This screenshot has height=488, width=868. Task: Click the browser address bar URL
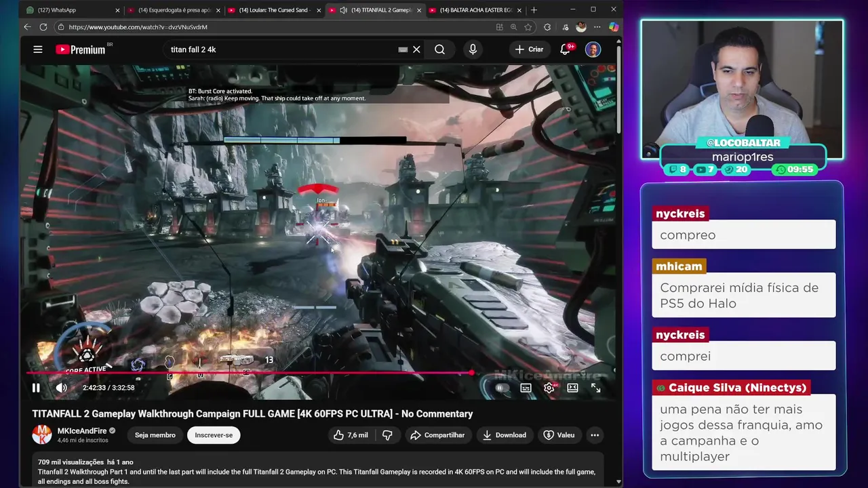click(138, 27)
